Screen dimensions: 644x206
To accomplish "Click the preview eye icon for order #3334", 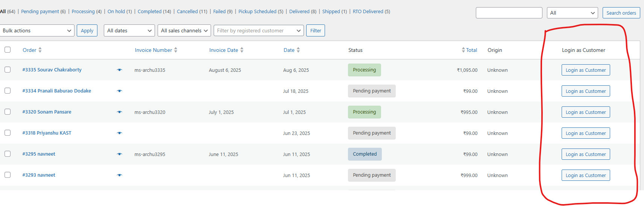I will (x=120, y=91).
